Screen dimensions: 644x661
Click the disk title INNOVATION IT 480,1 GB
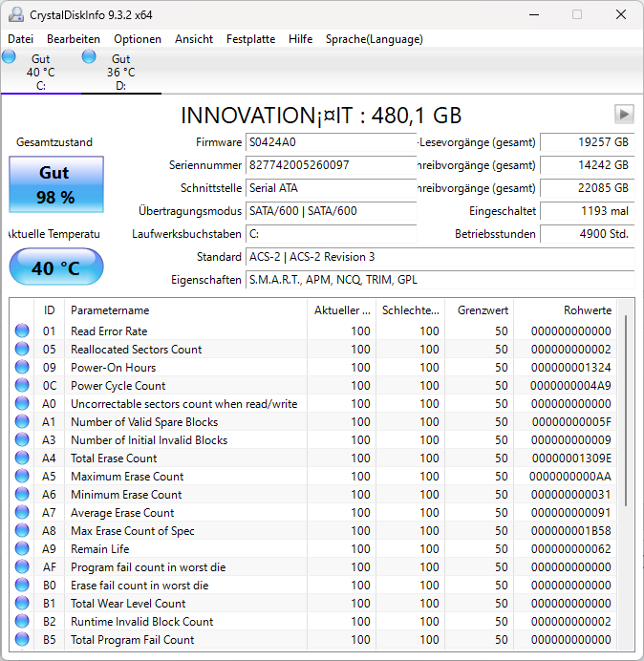tap(321, 115)
